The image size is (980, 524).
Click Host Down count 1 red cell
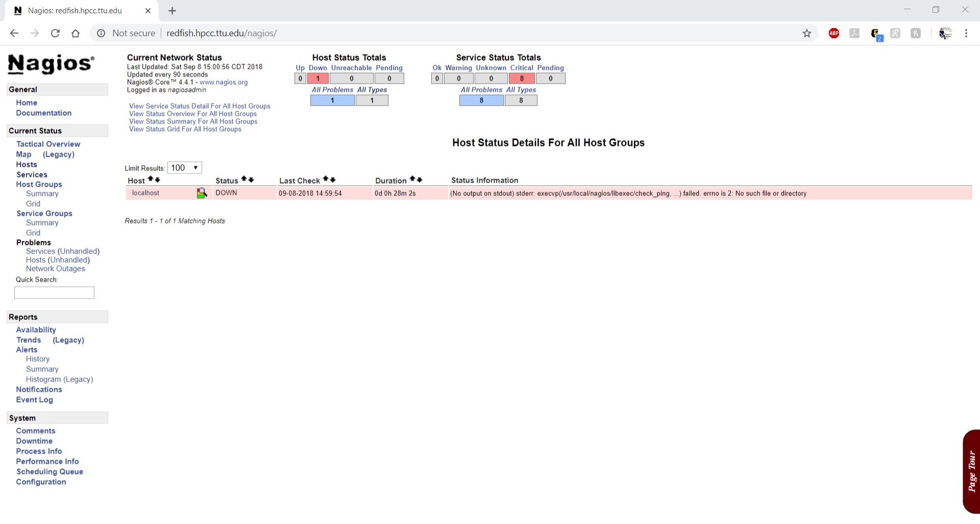(318, 79)
